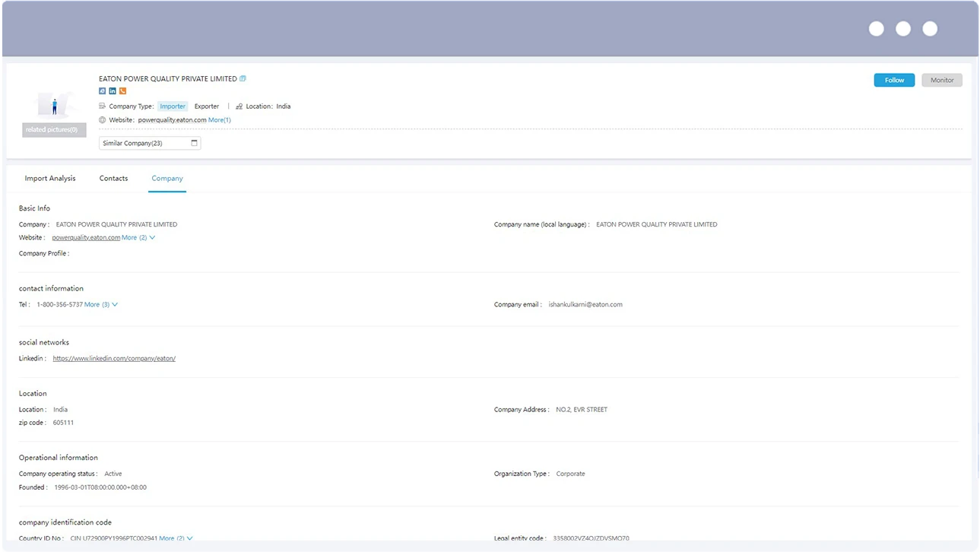Click the Location pin icon in header

coord(239,106)
